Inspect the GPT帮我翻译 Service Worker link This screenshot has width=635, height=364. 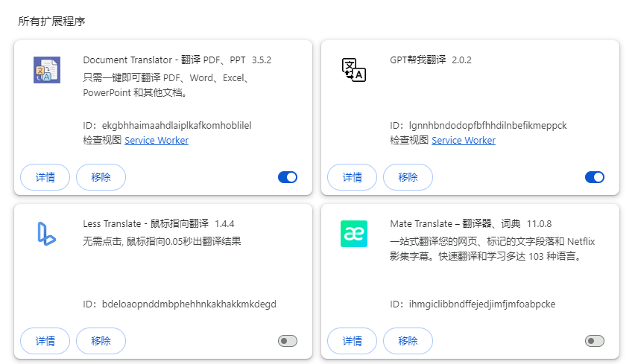pos(464,140)
